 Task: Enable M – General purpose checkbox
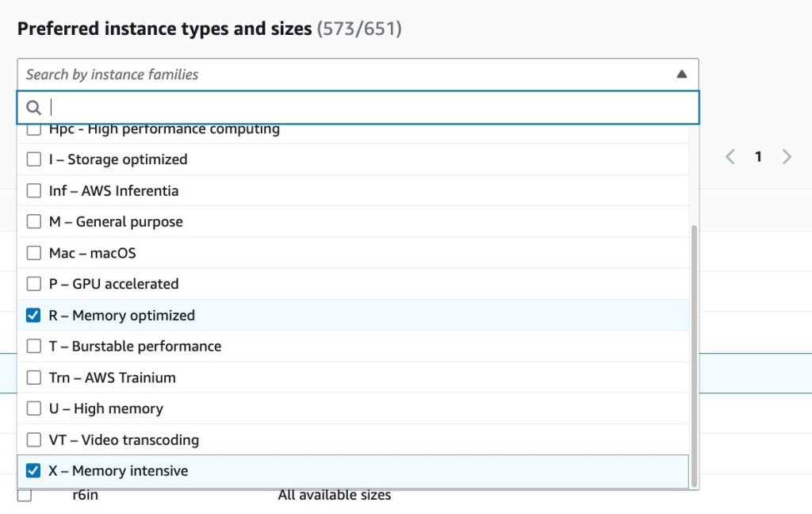(x=33, y=222)
